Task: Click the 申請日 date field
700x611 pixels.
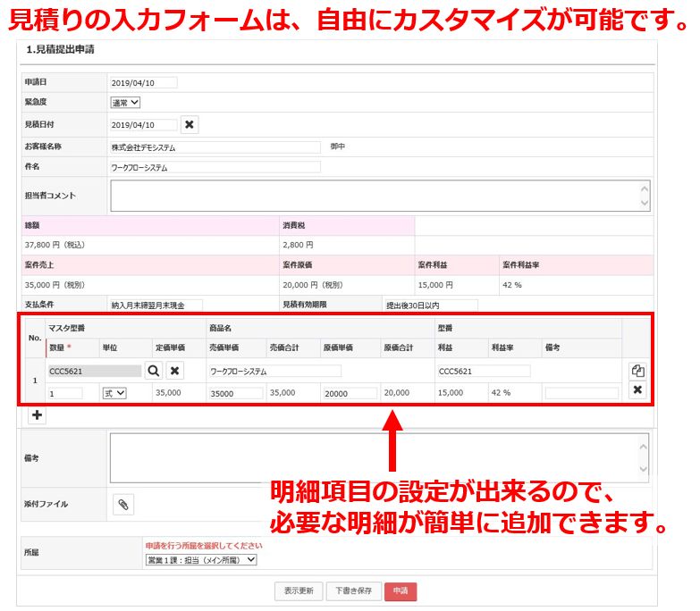Action: click(143, 82)
